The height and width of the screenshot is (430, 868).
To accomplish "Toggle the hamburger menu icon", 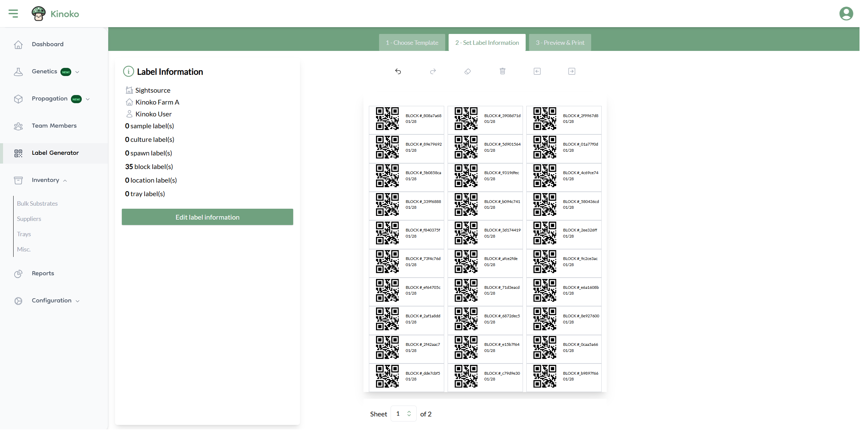I will coord(13,14).
